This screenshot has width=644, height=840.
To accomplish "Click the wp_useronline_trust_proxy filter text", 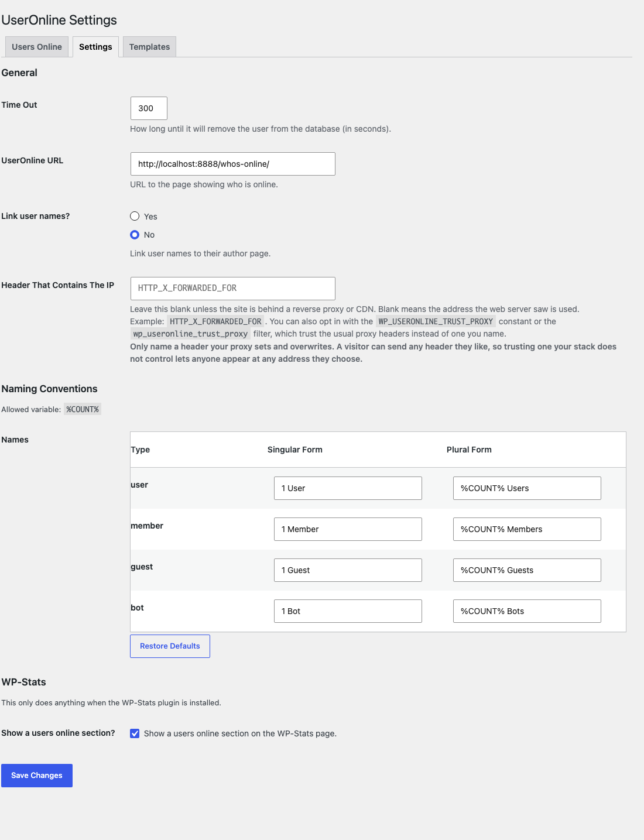I will coord(190,334).
